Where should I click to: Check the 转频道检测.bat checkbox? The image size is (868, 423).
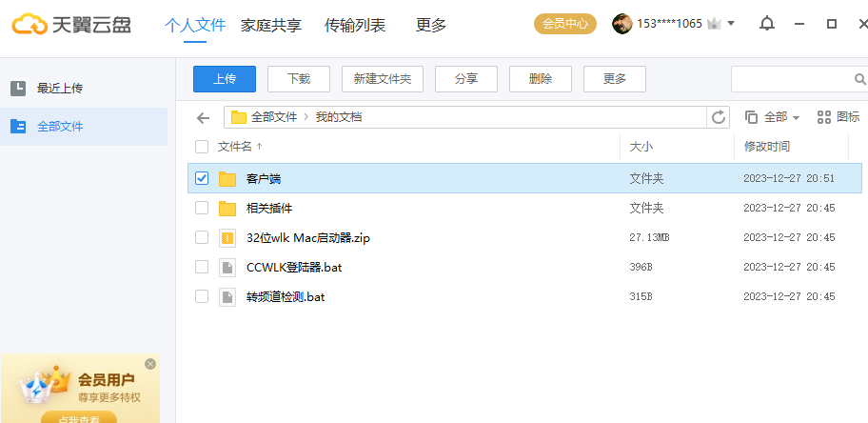click(202, 296)
